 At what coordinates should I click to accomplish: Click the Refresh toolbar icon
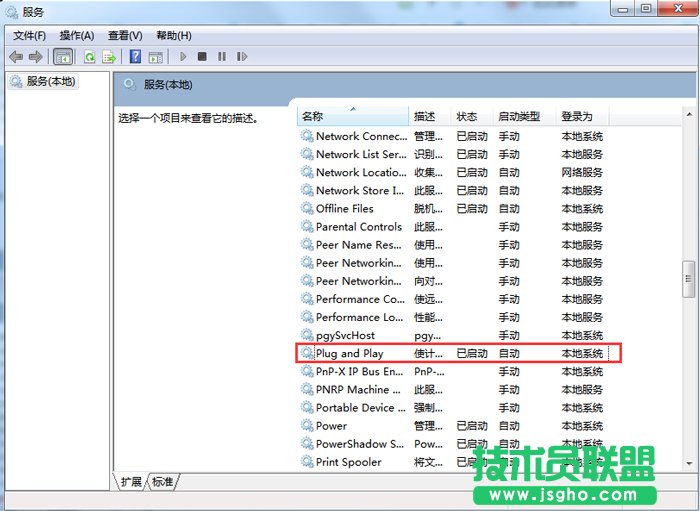[x=90, y=57]
